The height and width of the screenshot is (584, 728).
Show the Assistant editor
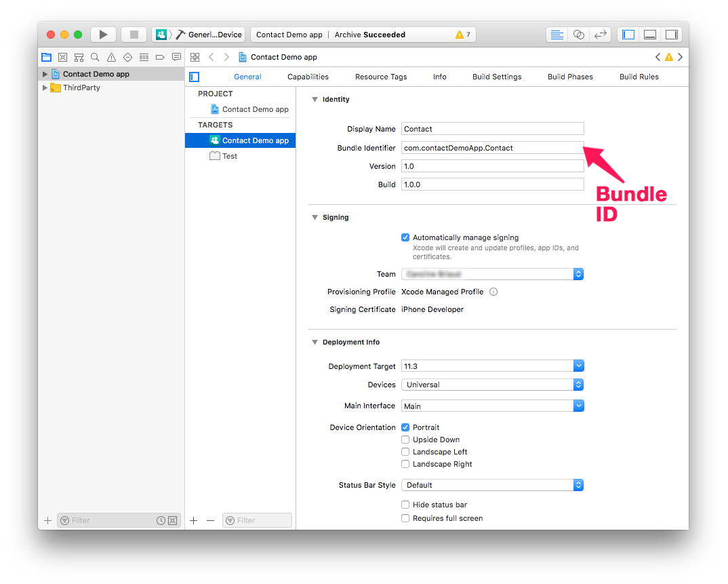[578, 35]
